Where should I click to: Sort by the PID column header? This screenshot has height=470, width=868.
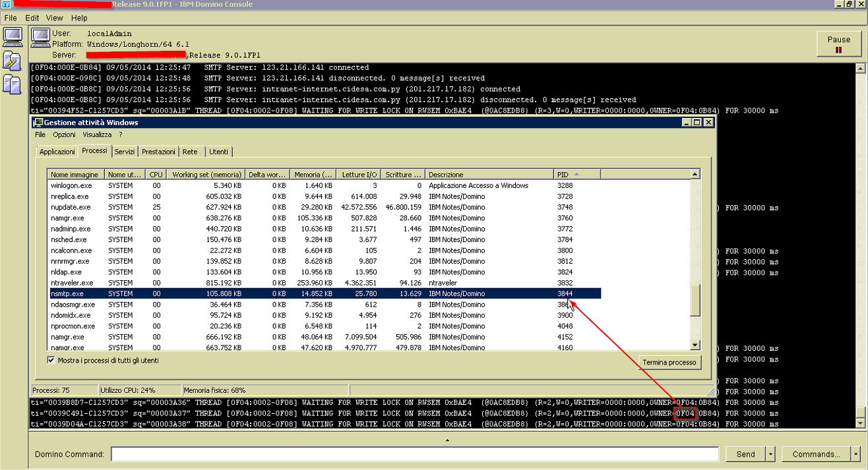point(577,175)
